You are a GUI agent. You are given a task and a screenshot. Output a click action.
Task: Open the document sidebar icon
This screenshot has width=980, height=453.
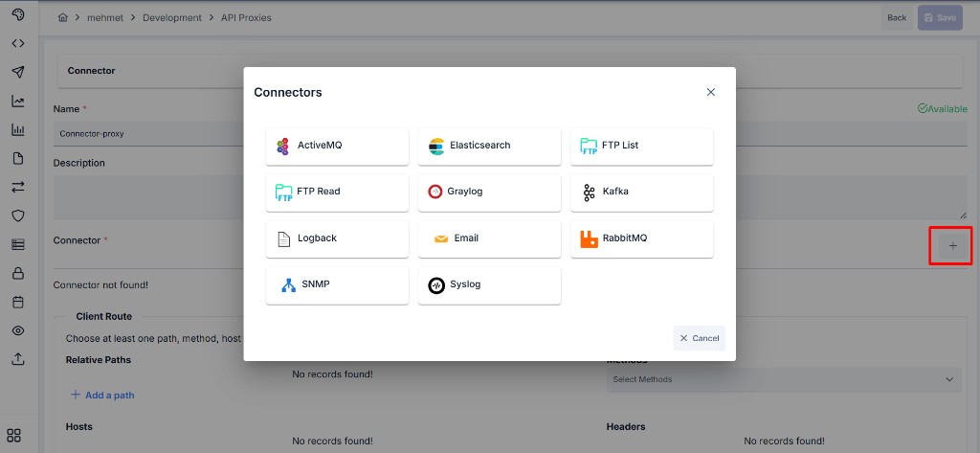(18, 158)
